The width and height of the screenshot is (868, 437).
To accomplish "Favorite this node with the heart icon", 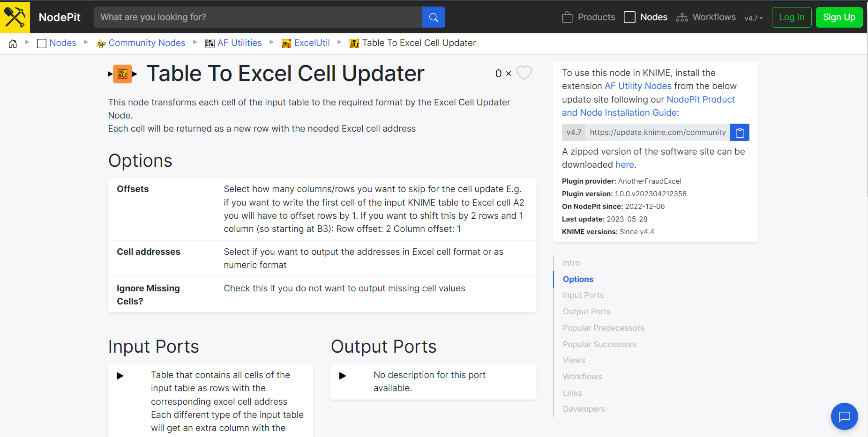I will (x=524, y=73).
